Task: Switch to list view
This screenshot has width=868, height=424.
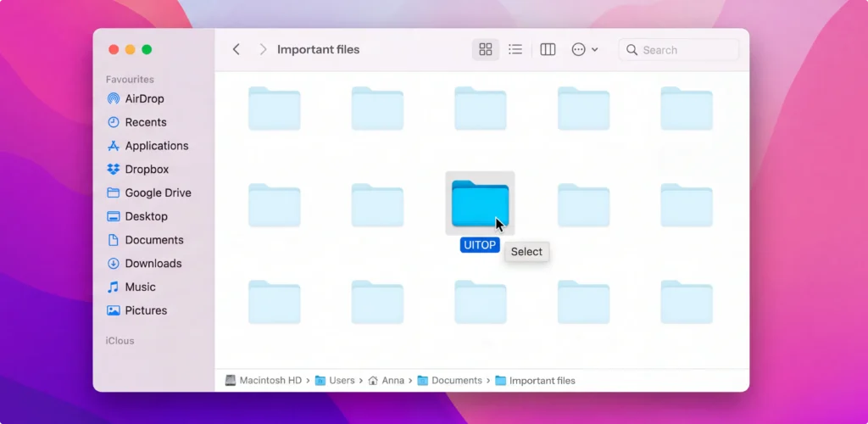Action: 515,50
